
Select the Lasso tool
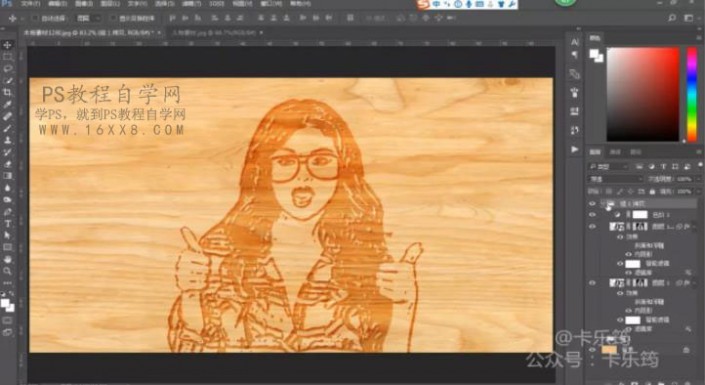pyautogui.click(x=7, y=68)
